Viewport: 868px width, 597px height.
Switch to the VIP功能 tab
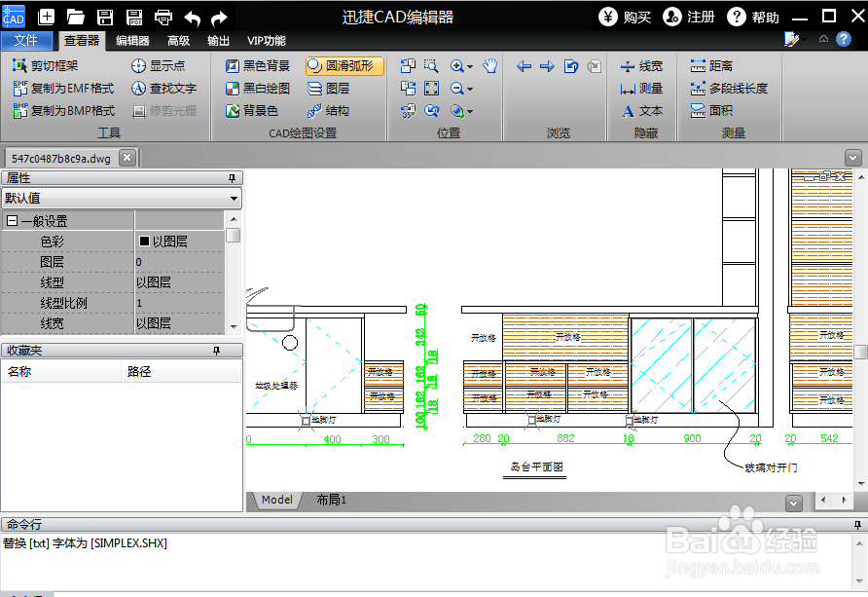coord(267,41)
